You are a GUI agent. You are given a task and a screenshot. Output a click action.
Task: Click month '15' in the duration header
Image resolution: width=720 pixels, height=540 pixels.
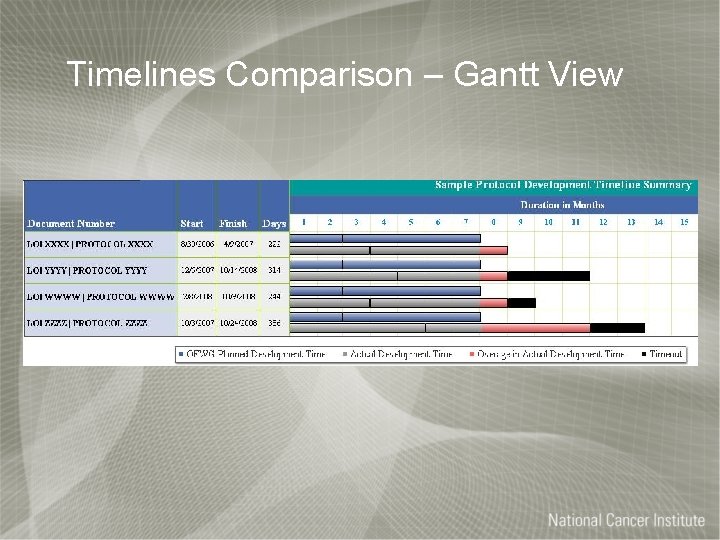[x=684, y=222]
